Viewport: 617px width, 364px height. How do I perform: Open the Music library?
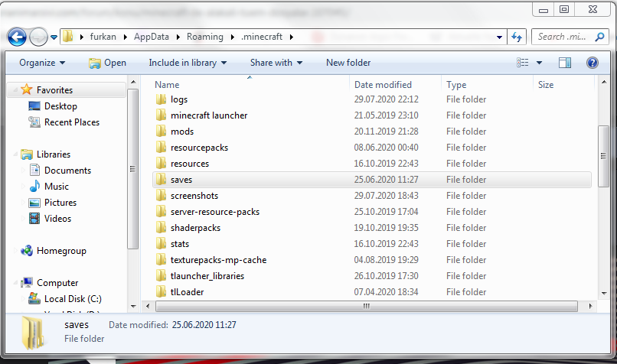[x=57, y=187]
